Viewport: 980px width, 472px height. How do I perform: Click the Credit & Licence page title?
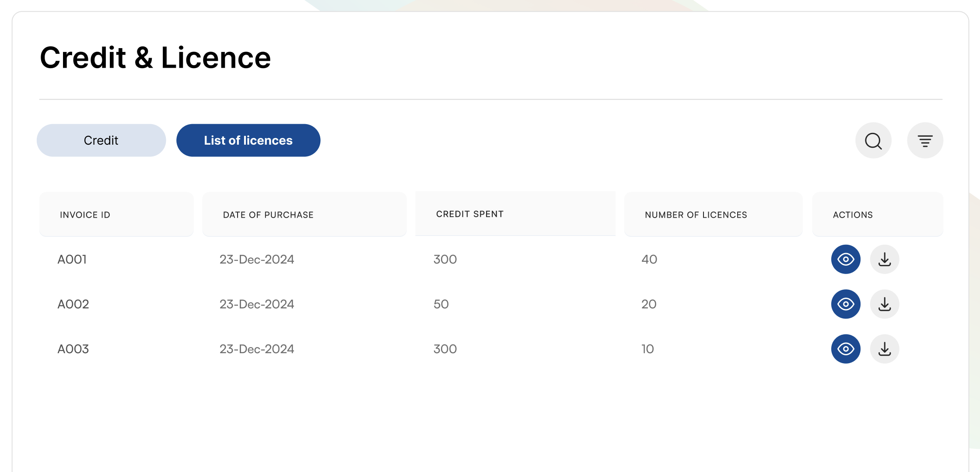point(155,57)
